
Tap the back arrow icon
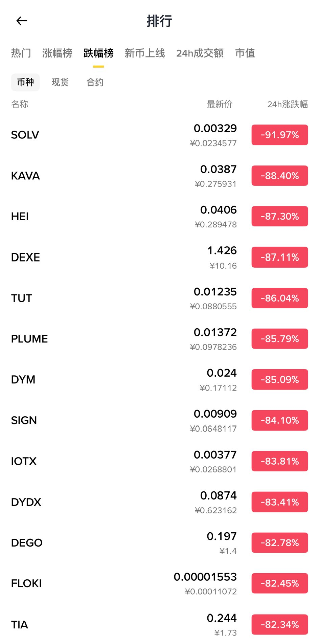[22, 21]
